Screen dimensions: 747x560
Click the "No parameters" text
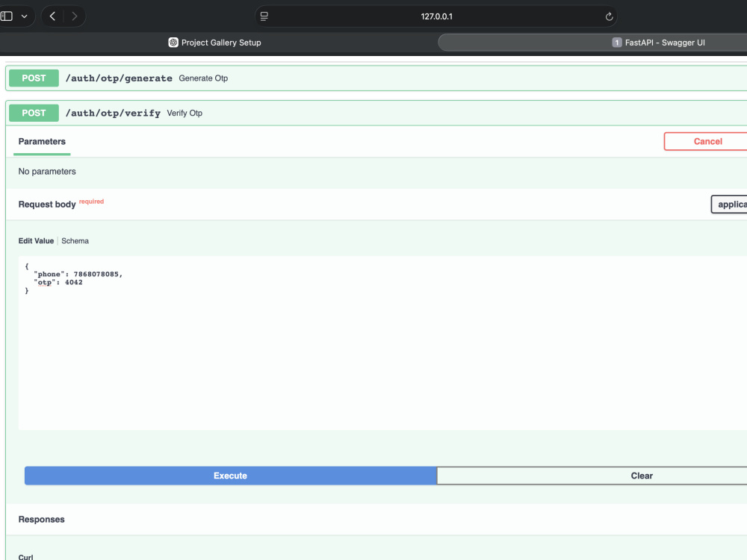coord(47,172)
